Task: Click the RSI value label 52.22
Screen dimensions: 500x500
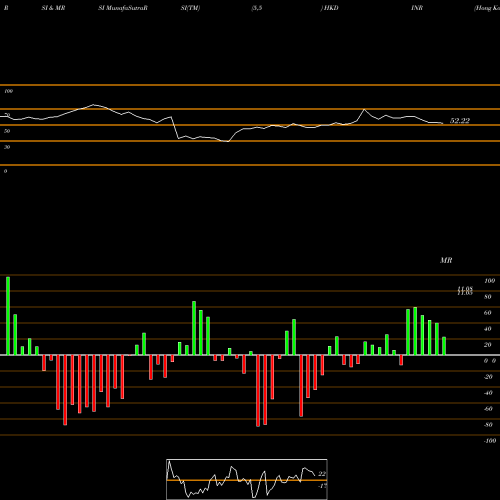Action: pyautogui.click(x=460, y=121)
